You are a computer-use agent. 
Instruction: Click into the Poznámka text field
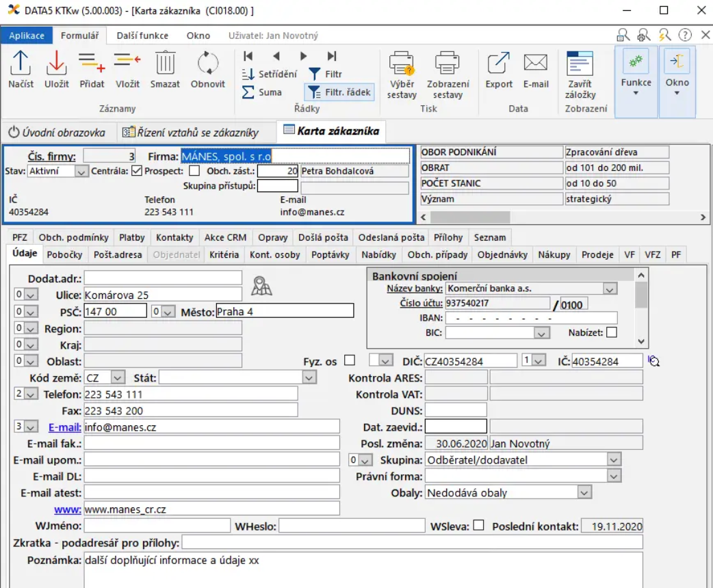[x=363, y=570]
